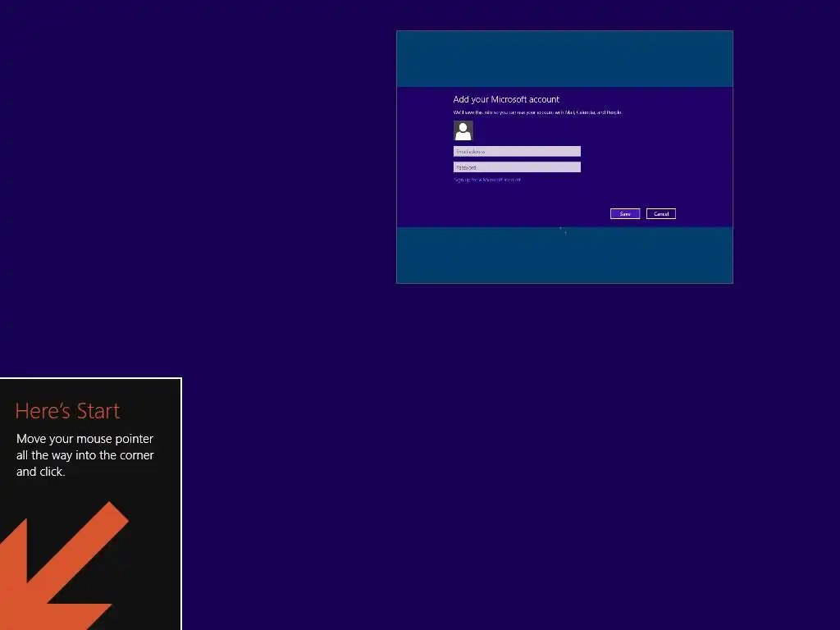Click the description line mentioning Mail, Calendar, and People
Image resolution: width=840 pixels, height=630 pixels.
537,112
